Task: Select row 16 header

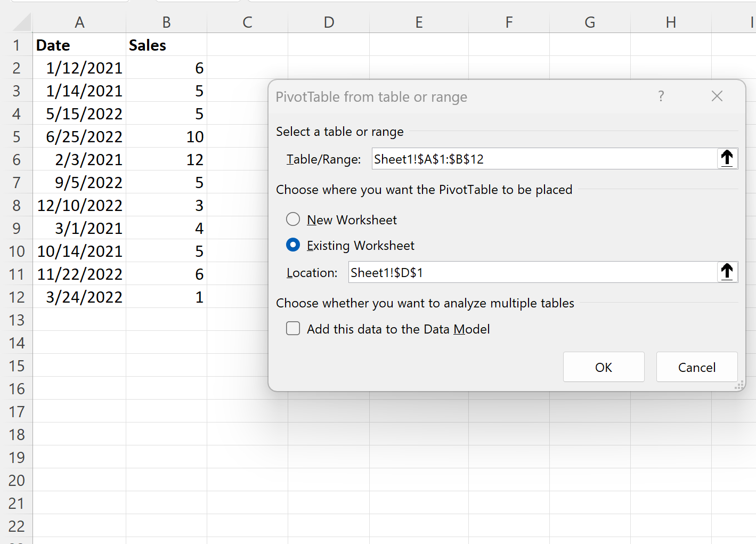Action: pyautogui.click(x=17, y=388)
